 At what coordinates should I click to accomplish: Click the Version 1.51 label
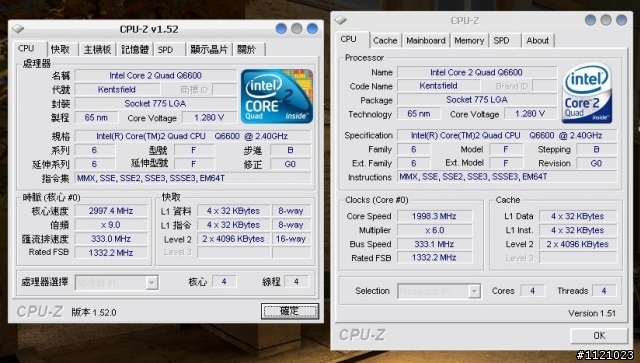(x=592, y=314)
